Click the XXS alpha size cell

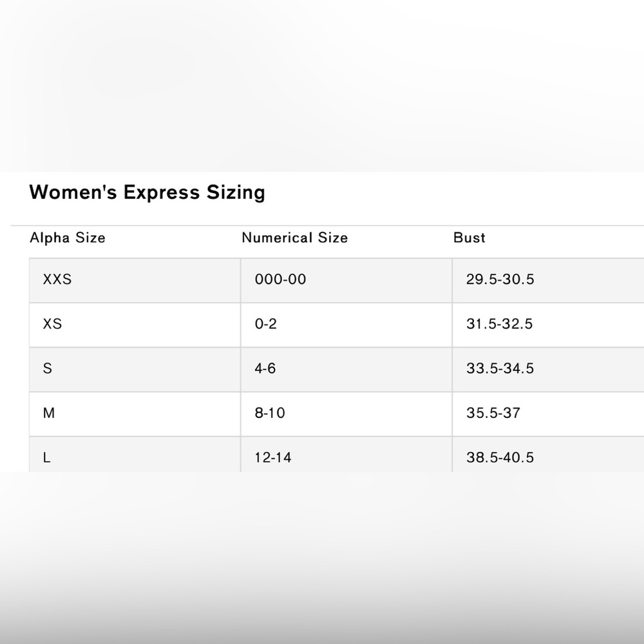point(135,281)
